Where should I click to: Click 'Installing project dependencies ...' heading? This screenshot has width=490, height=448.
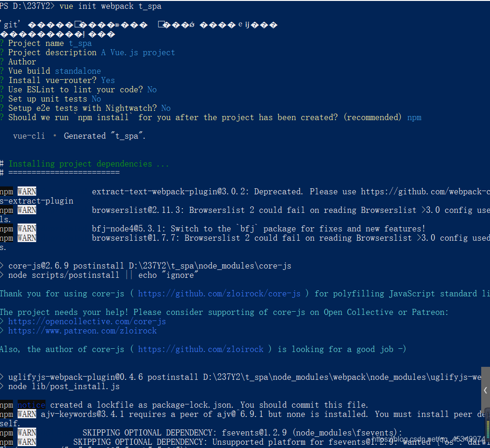(x=89, y=164)
